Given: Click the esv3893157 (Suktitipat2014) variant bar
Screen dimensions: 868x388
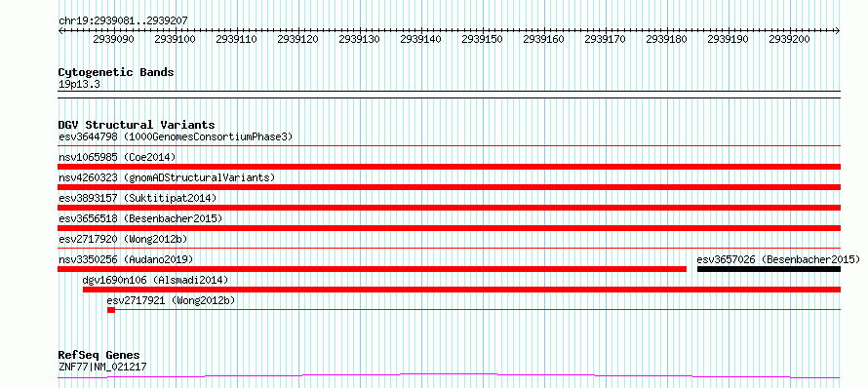Looking at the screenshot, I should (x=449, y=208).
